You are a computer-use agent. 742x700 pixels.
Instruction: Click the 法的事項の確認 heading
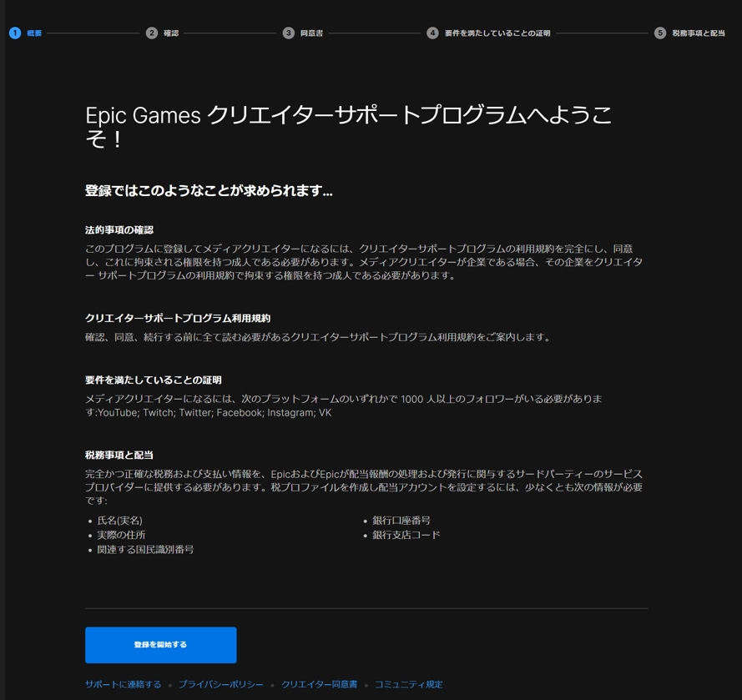point(119,230)
